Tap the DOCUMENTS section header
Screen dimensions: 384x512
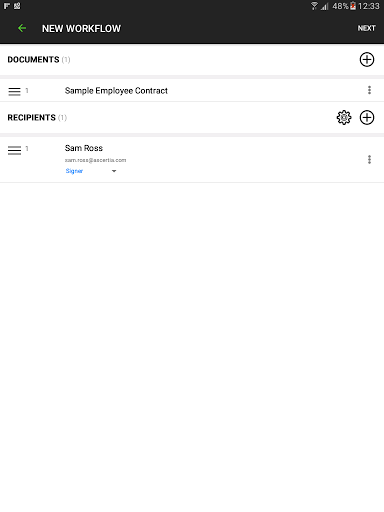[x=33, y=60]
